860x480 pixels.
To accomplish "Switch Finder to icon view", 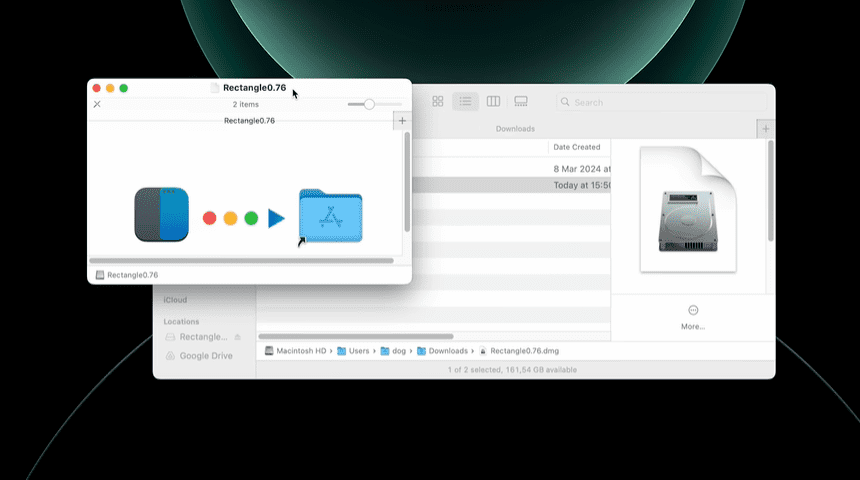I will 438,102.
